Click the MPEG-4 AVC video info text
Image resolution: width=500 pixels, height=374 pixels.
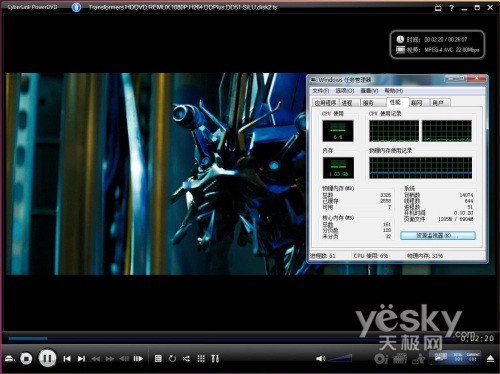(451, 50)
